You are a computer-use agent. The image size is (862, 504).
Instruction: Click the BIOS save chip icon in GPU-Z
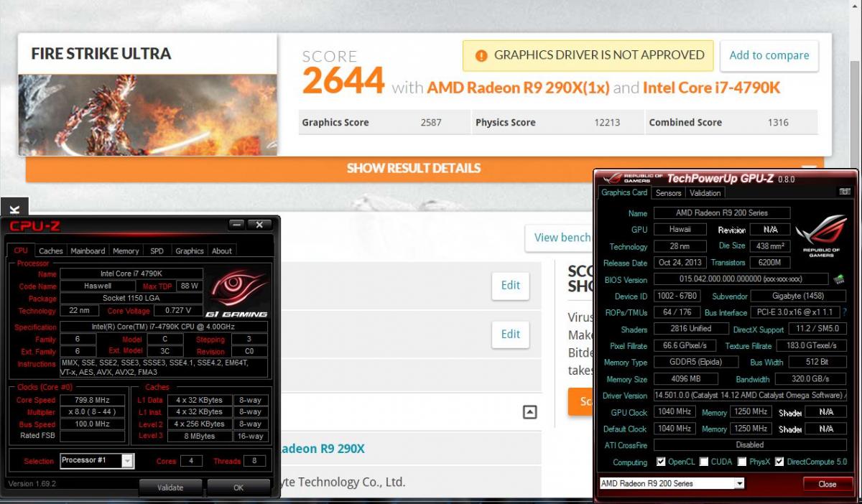click(838, 279)
